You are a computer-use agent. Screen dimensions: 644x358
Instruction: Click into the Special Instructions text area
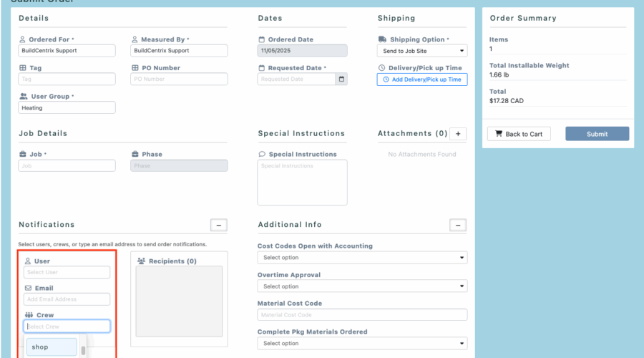(x=302, y=183)
